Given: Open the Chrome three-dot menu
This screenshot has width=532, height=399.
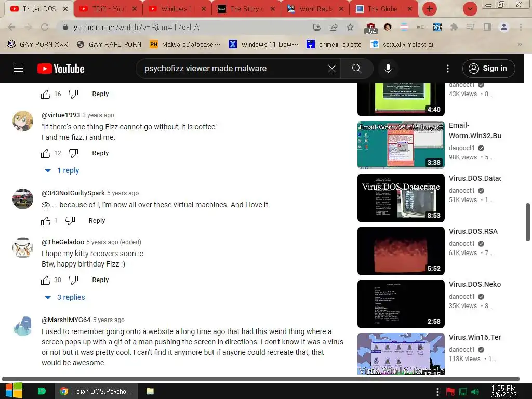Looking at the screenshot, I should point(521,27).
